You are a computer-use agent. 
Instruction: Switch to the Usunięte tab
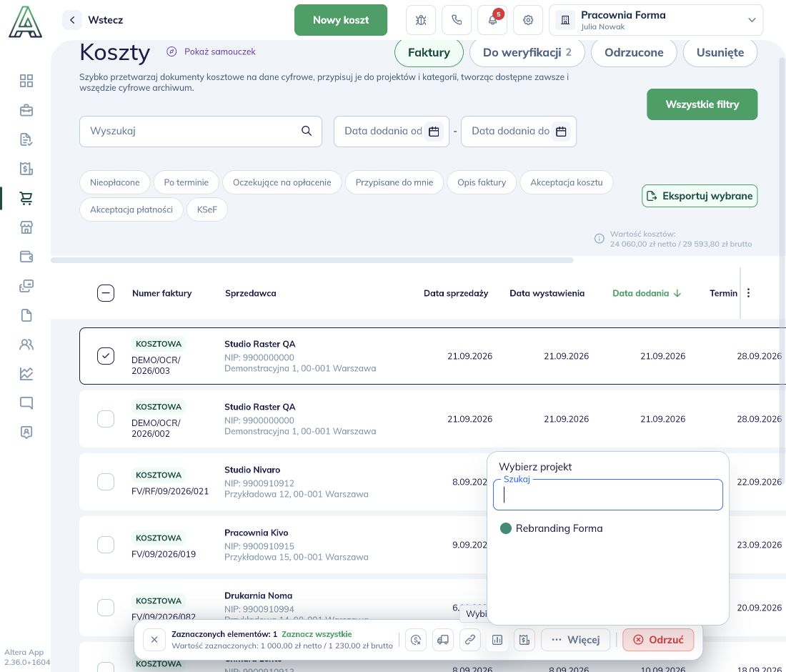pos(720,52)
